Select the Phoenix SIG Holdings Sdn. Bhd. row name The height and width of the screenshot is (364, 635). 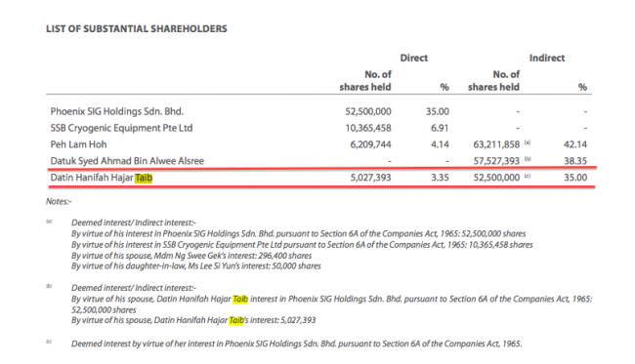click(116, 111)
